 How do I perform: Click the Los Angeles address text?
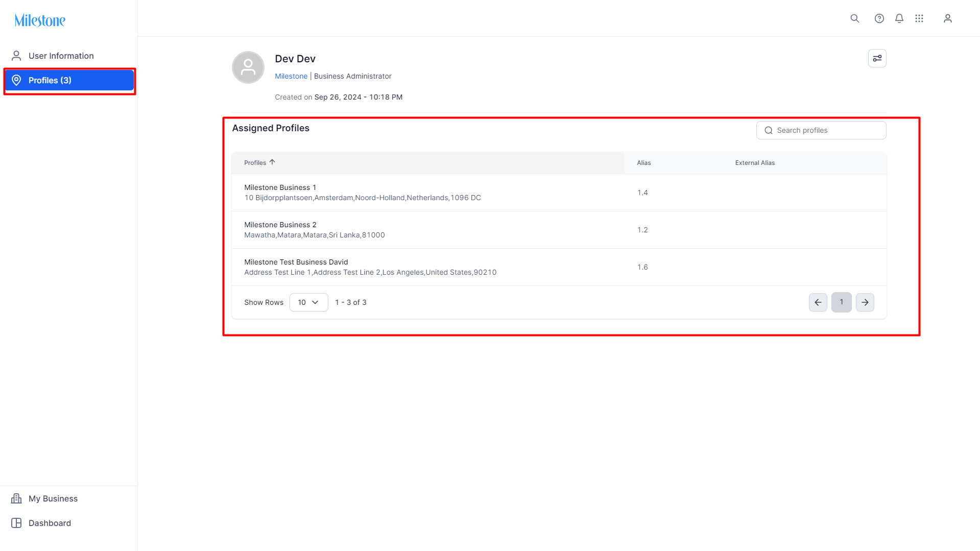click(370, 272)
